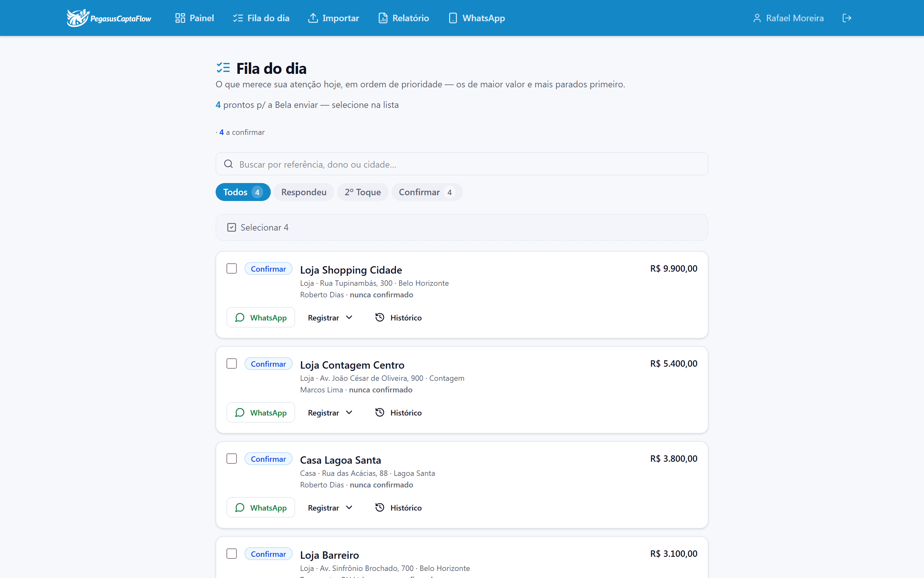Click '4 prontos p/ a Bela enviar' text

(x=267, y=105)
